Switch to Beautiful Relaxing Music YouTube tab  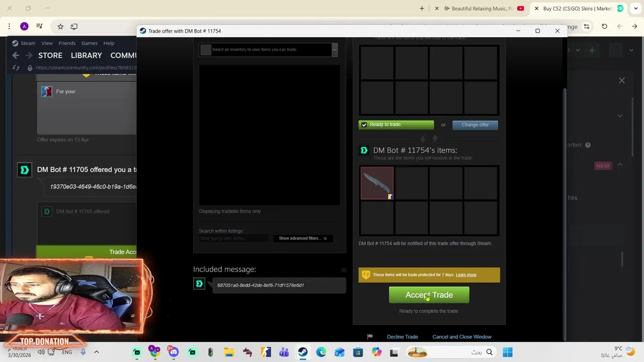click(x=481, y=9)
